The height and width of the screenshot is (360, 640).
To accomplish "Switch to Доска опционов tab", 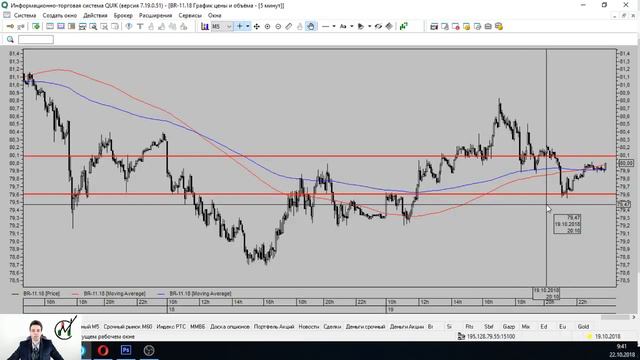I will tap(230, 327).
